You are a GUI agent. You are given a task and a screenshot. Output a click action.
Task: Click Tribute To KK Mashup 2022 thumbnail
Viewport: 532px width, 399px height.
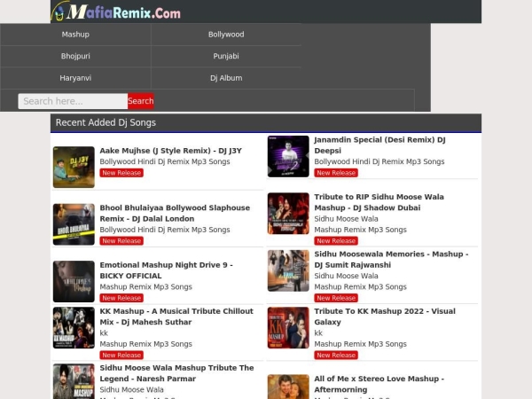point(288,327)
